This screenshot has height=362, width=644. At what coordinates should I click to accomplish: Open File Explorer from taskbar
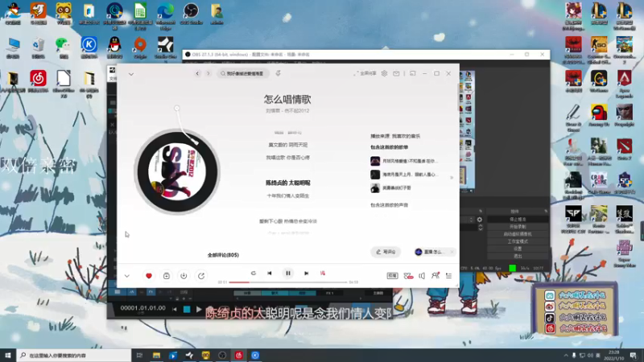(x=156, y=355)
